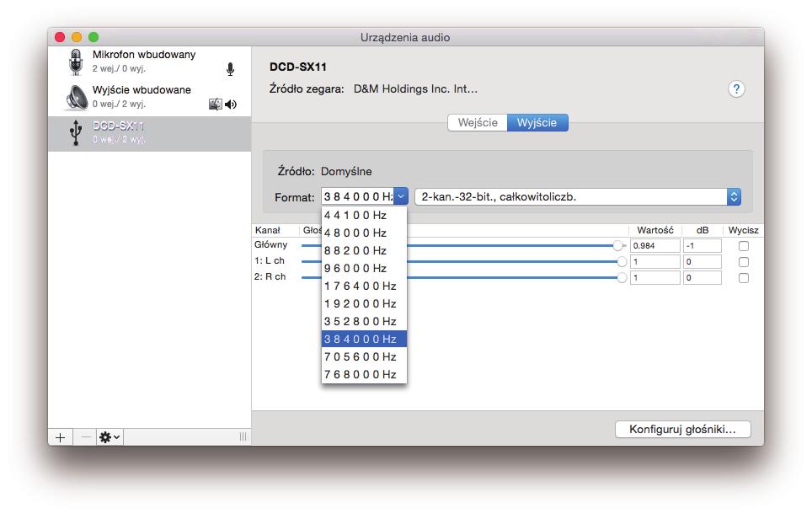Click the 1: L ch dB field
Image resolution: width=812 pixels, height=514 pixels.
[x=702, y=262]
